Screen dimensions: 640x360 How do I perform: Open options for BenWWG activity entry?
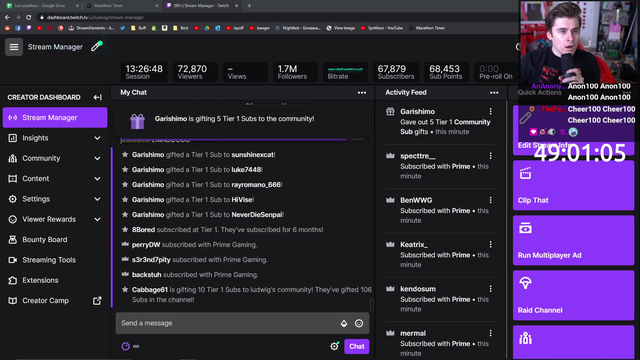490,200
